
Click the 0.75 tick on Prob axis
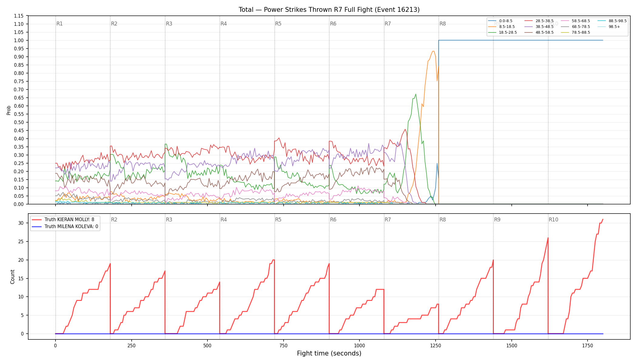[19, 81]
